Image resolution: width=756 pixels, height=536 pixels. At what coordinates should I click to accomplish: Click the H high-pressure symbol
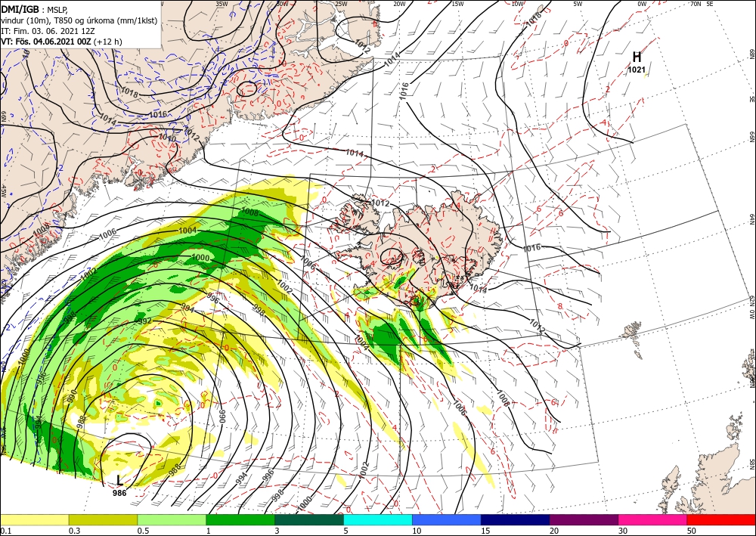pyautogui.click(x=637, y=57)
